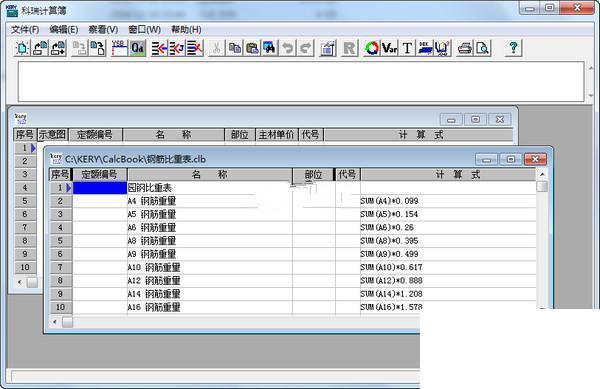This screenshot has height=389, width=600.
Task: Open the 察看(V) menu
Action: click(103, 29)
